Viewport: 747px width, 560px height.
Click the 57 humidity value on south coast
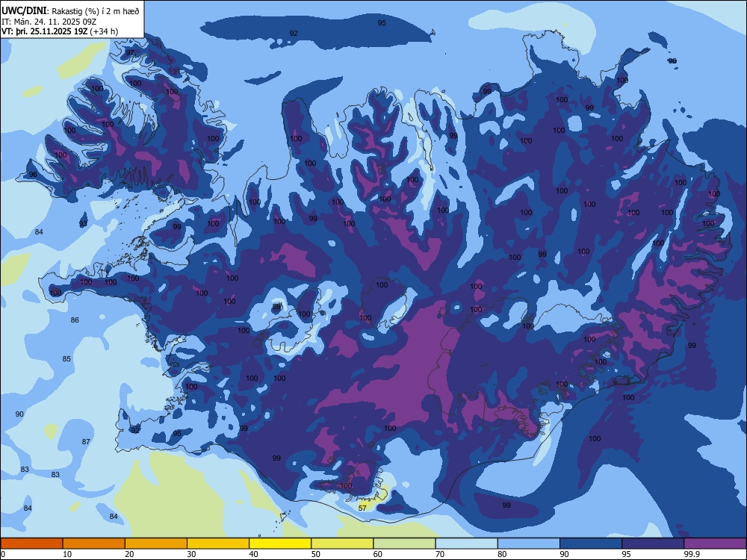[362, 508]
